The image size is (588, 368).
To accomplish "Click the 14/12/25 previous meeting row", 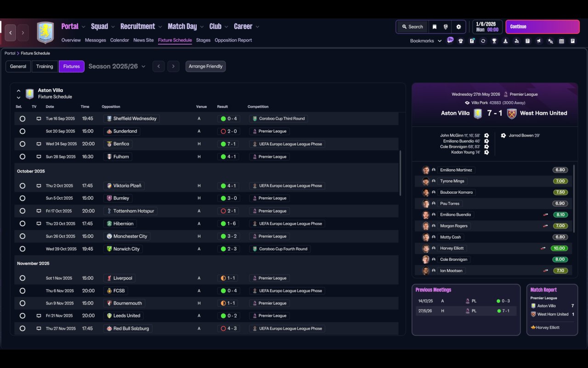I will [x=466, y=301].
